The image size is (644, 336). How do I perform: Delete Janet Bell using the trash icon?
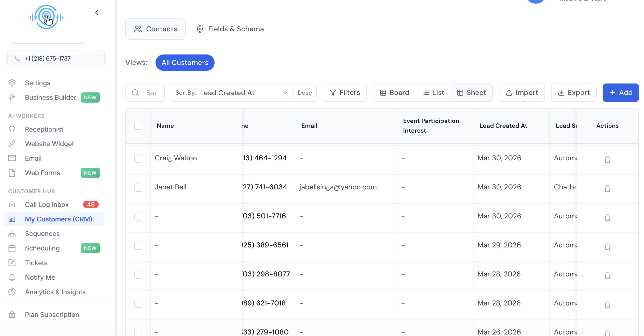click(608, 189)
